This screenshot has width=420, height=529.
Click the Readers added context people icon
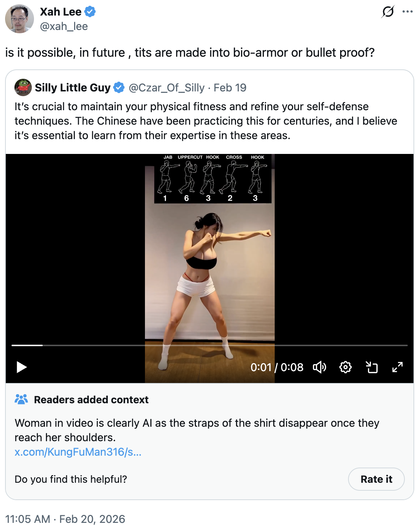(21, 399)
